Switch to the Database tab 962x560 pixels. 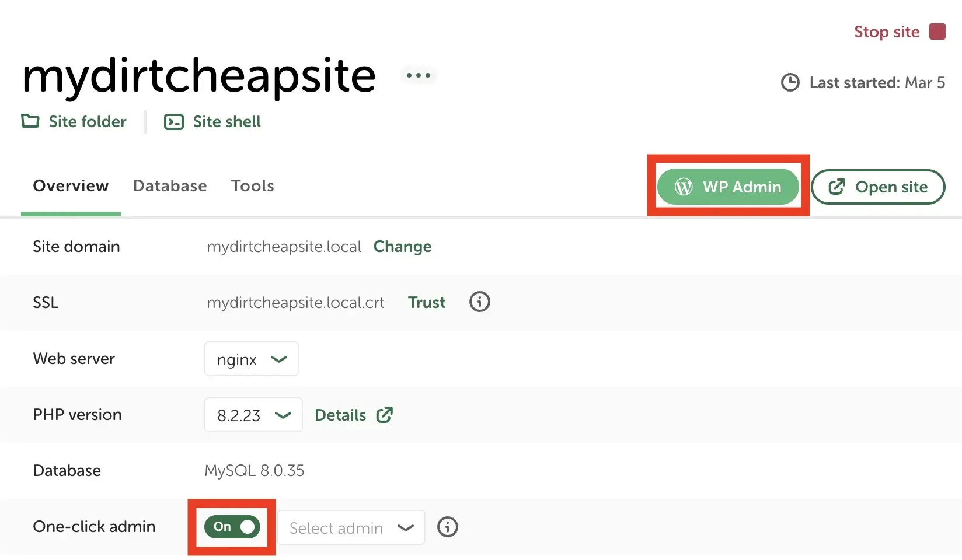tap(170, 185)
